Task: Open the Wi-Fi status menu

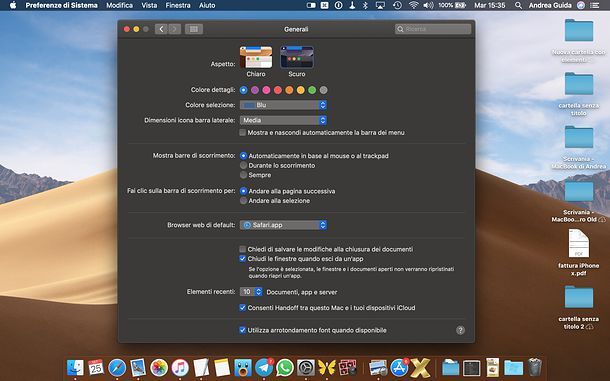Action: tap(414, 5)
